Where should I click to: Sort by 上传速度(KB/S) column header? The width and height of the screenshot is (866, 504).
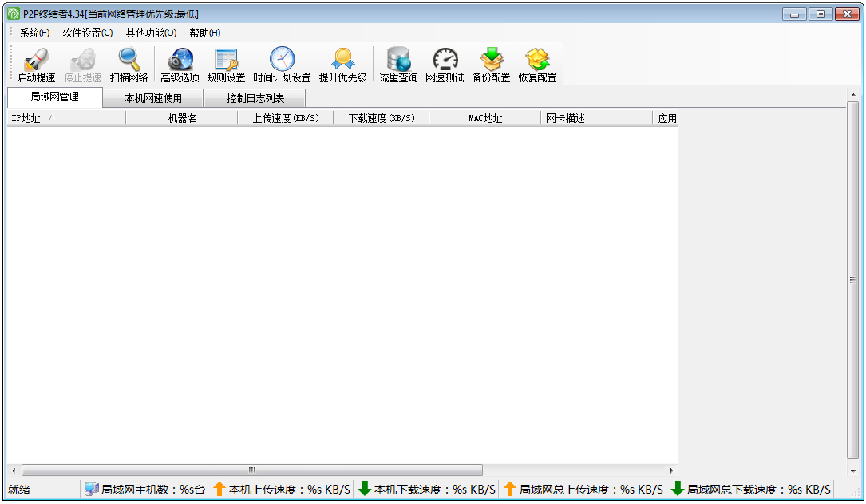(286, 118)
